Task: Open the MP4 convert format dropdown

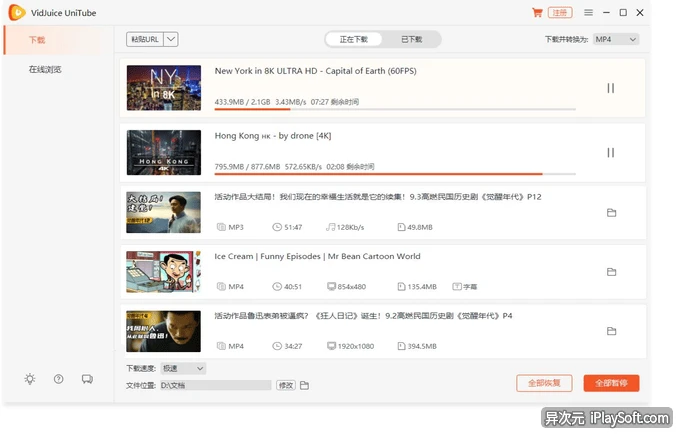Action: tap(616, 39)
